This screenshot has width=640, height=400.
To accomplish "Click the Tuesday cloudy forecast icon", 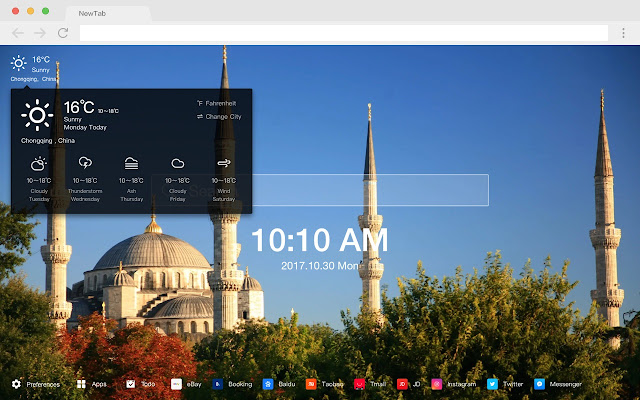I will 39,164.
